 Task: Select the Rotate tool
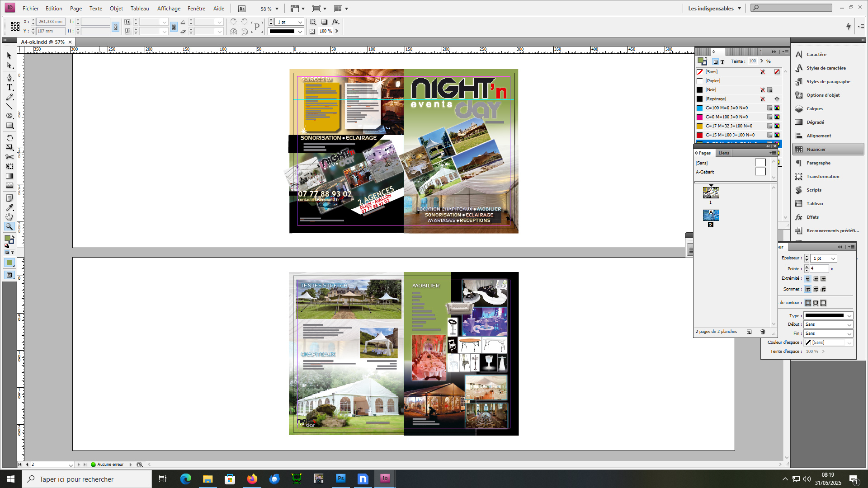coord(9,138)
